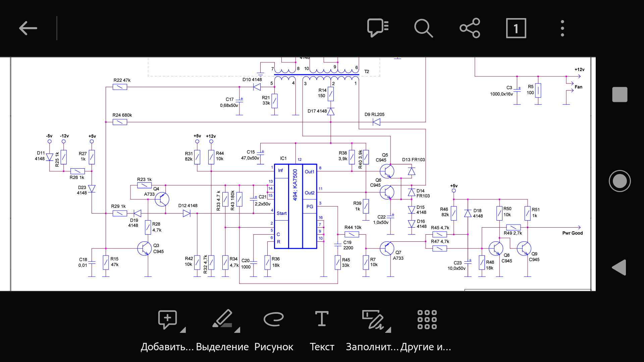Tap the back arrow icon

coord(28,28)
